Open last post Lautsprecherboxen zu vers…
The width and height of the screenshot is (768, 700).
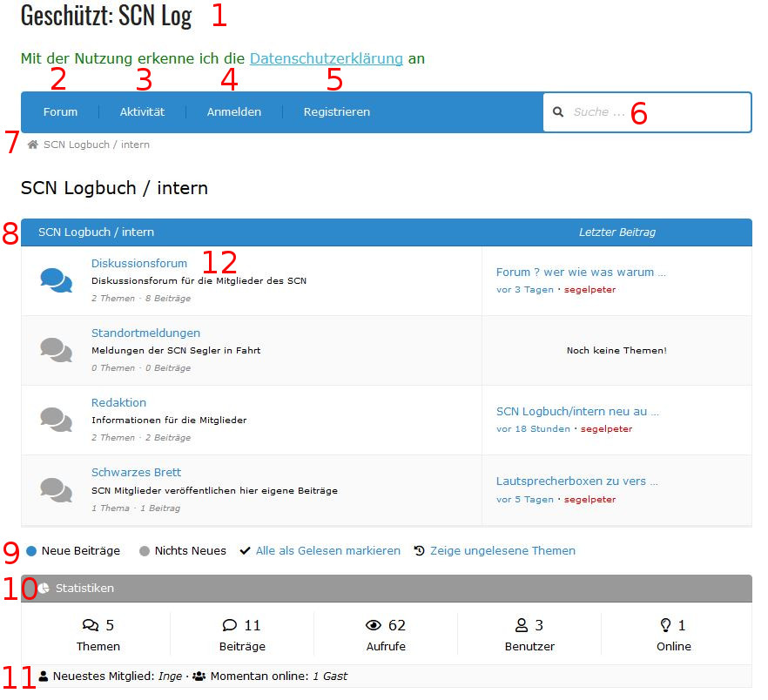576,481
